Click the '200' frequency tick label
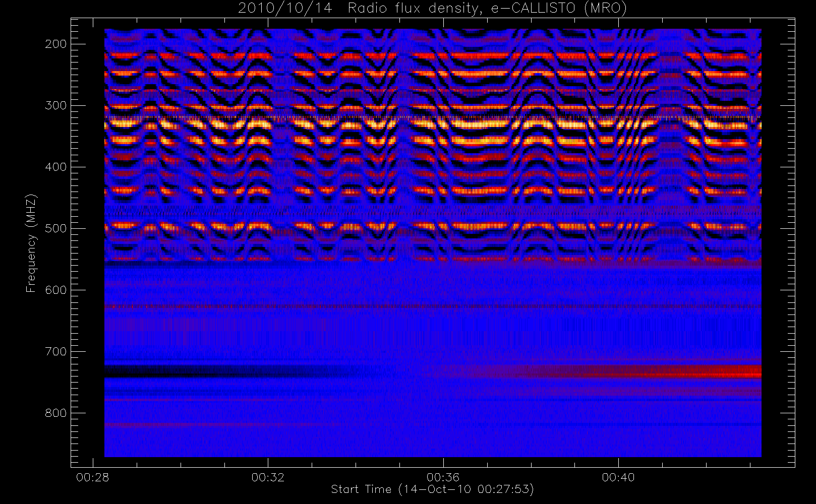816x504 pixels. coord(56,44)
